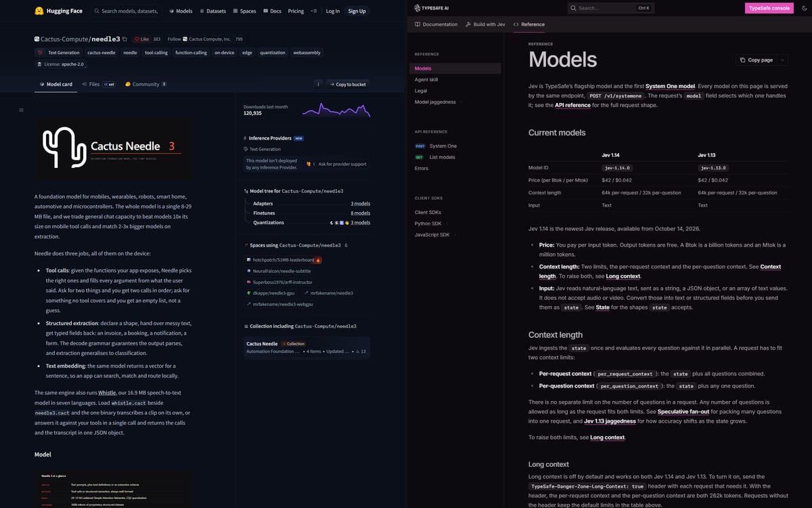The image size is (812, 508).
Task: Follow the System One model link
Action: pos(670,86)
